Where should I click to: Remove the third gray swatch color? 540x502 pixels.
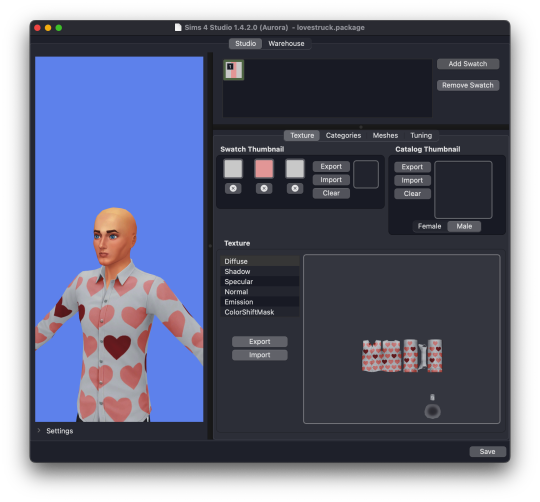(x=295, y=188)
